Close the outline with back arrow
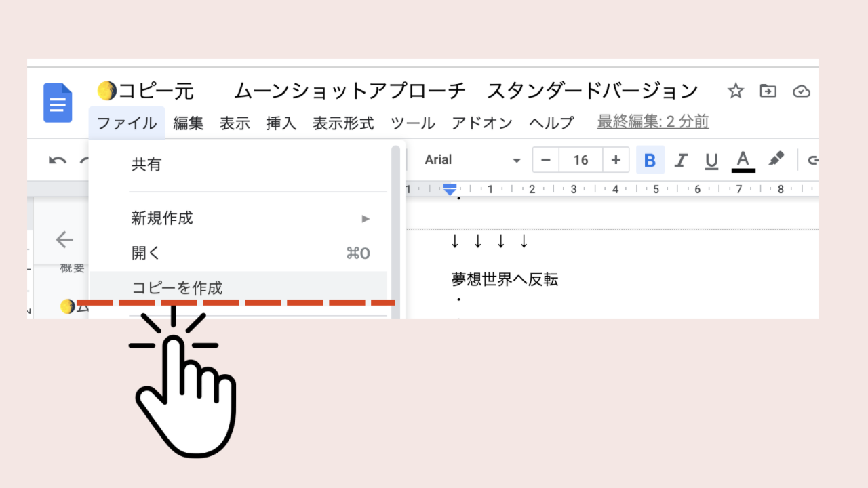Viewport: 868px width, 488px height. (x=64, y=239)
